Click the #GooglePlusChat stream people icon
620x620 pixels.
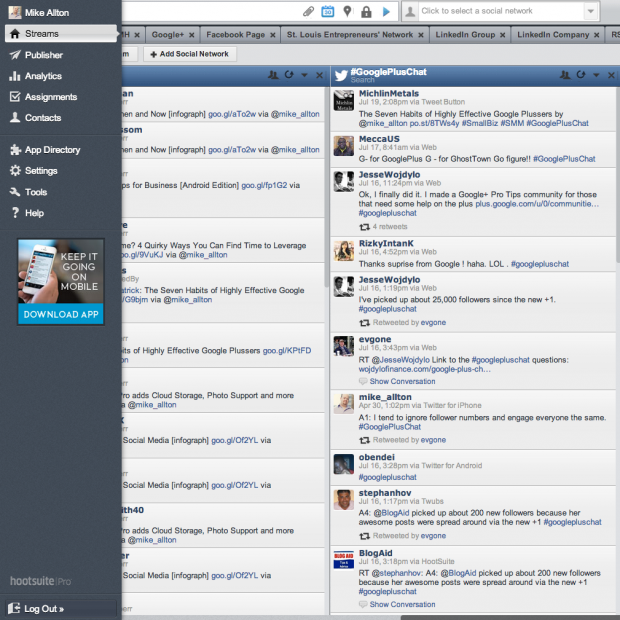point(565,75)
